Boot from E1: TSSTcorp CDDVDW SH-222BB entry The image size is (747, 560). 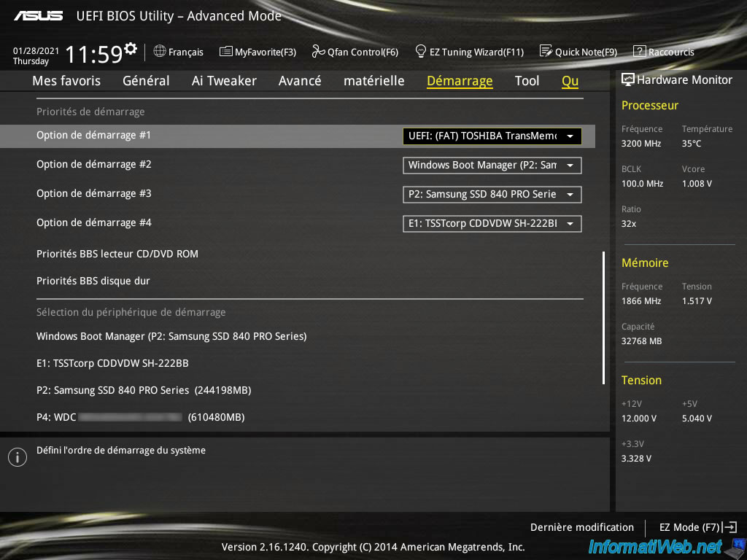pyautogui.click(x=112, y=363)
